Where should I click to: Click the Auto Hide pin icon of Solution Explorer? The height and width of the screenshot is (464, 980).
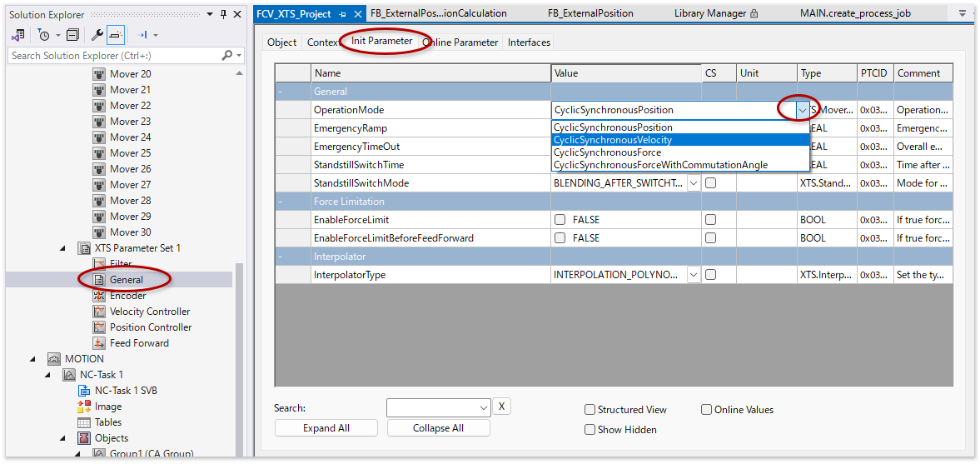point(224,14)
